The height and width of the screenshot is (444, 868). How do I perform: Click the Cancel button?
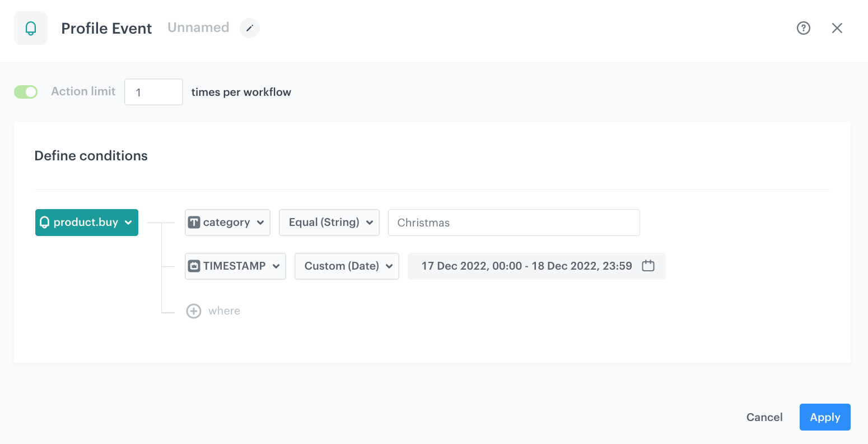click(x=764, y=417)
